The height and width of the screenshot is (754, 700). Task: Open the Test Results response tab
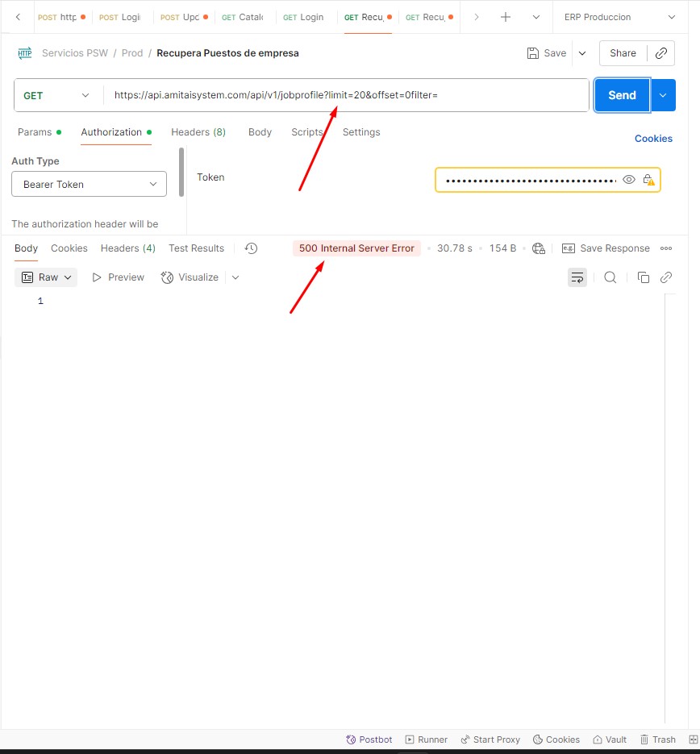coord(196,248)
